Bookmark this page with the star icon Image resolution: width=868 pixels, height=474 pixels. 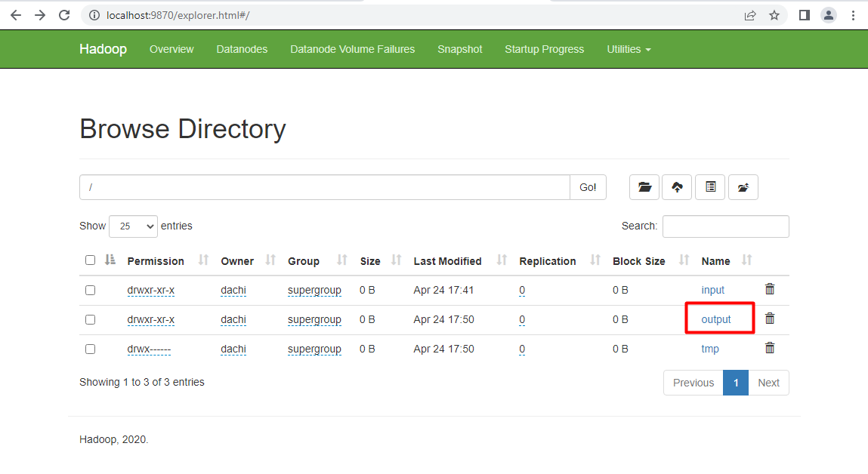pos(774,15)
